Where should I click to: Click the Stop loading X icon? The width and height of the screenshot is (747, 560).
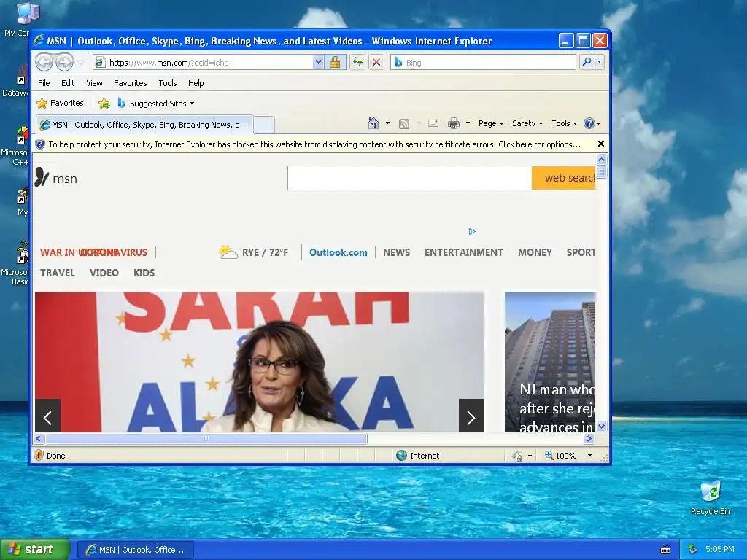(x=376, y=63)
